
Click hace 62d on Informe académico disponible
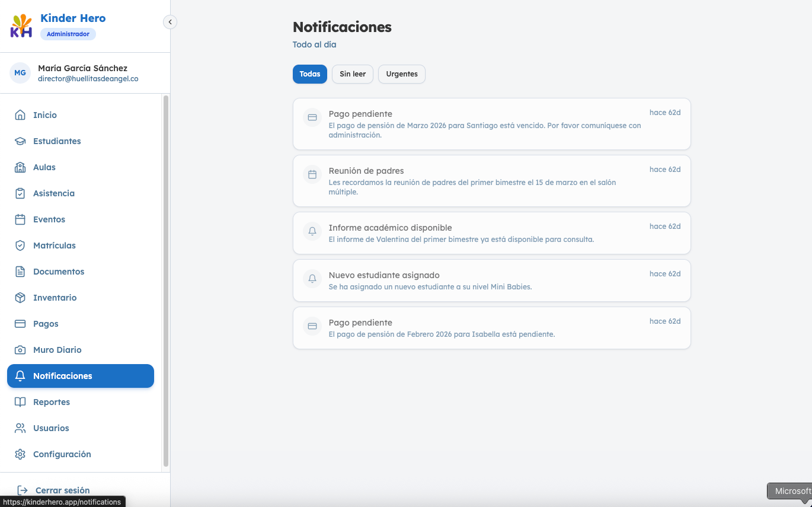(x=665, y=227)
